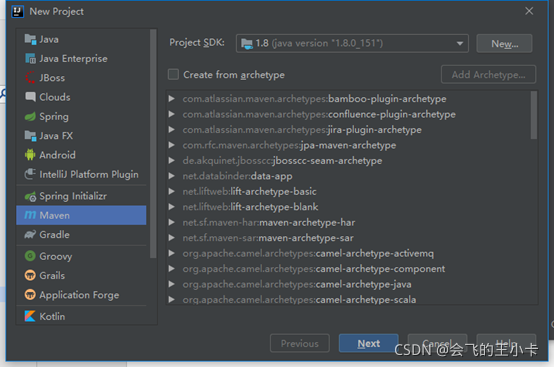Select Kotlin project type label
The image size is (554, 367).
[x=52, y=316]
